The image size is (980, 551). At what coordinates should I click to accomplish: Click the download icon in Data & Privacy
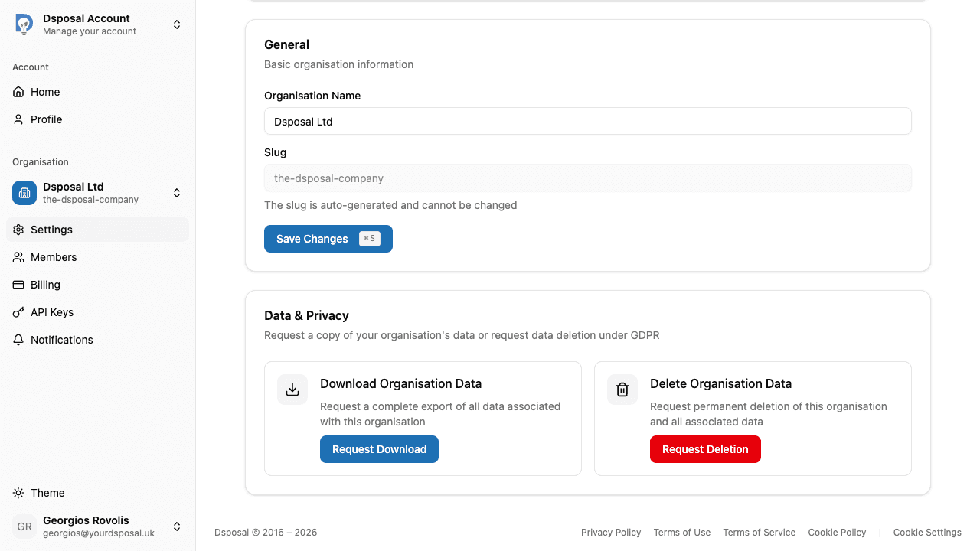click(292, 390)
